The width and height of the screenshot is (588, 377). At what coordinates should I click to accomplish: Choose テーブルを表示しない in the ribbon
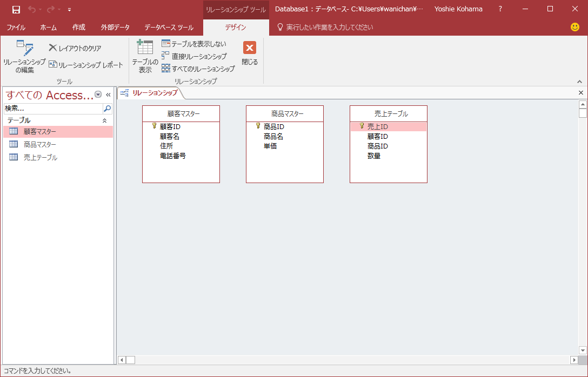[x=194, y=44]
